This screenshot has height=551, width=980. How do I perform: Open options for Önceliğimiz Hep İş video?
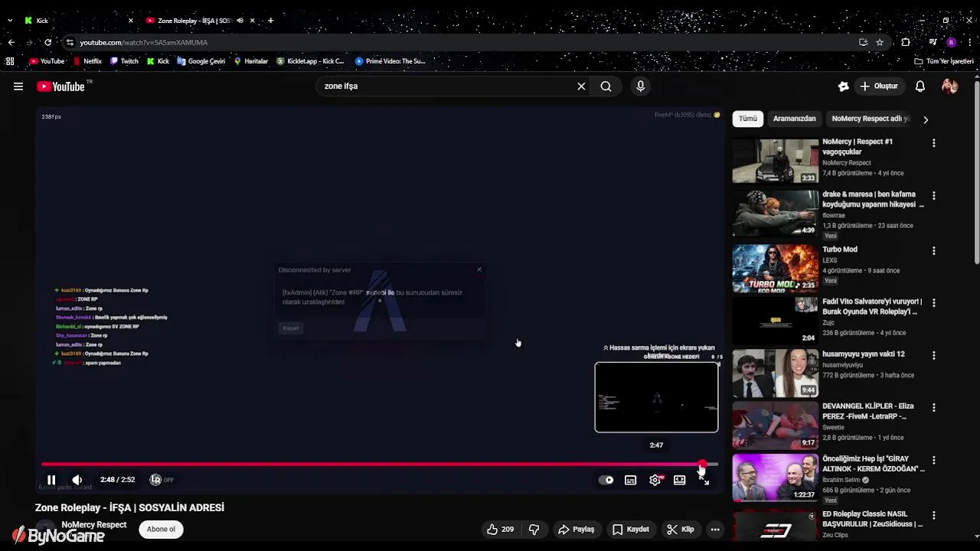click(933, 460)
